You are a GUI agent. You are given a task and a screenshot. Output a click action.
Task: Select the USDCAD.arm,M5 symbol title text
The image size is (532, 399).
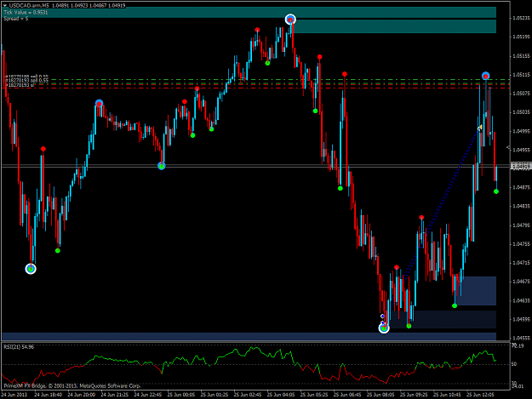coord(30,5)
